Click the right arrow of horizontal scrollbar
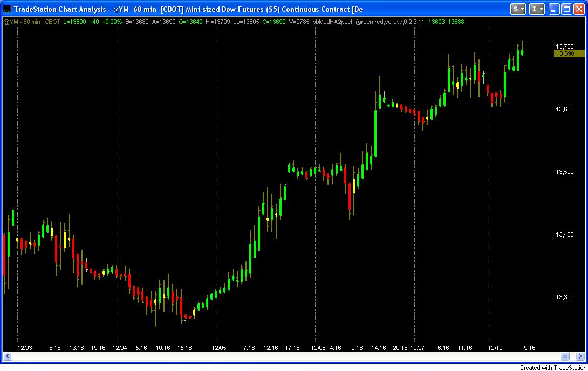Image resolution: width=588 pixels, height=371 pixels. tap(580, 356)
